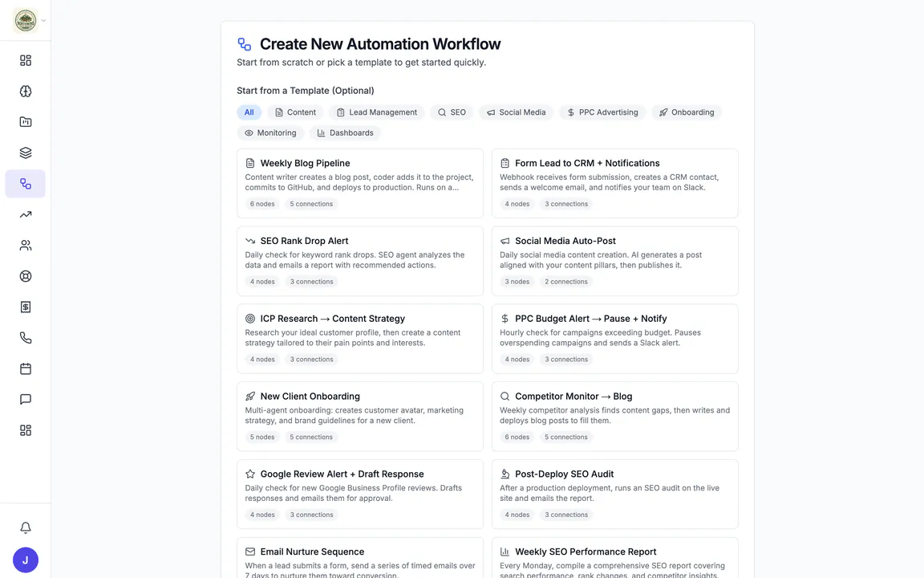The image size is (924, 578).
Task: Filter templates by Social Media
Action: point(517,112)
